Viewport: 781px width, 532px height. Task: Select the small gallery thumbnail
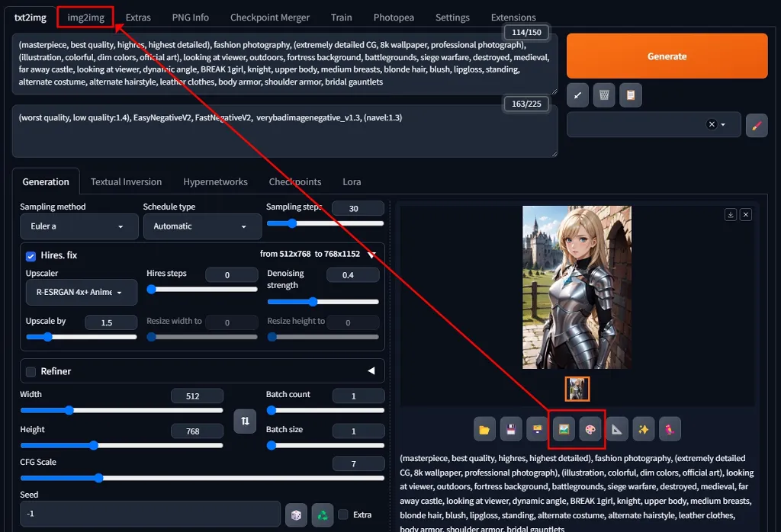pos(577,389)
